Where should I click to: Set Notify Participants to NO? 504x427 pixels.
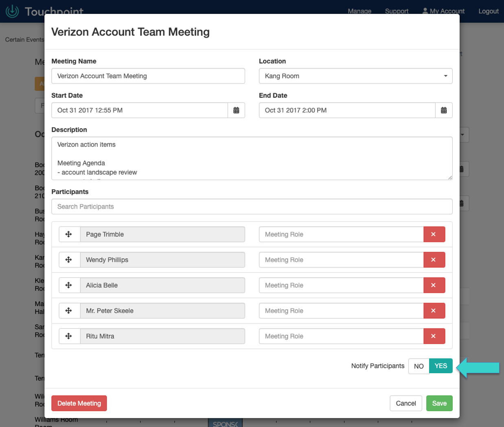point(419,366)
